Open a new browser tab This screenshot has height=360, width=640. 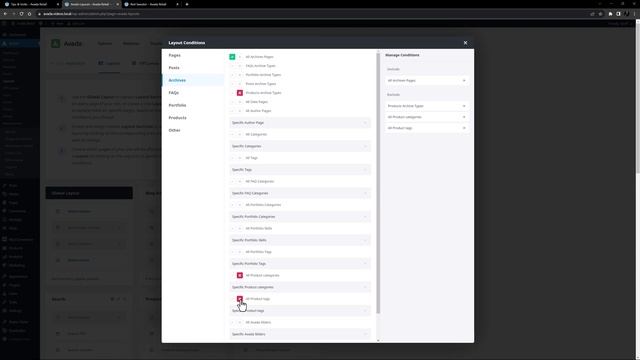[x=187, y=4]
